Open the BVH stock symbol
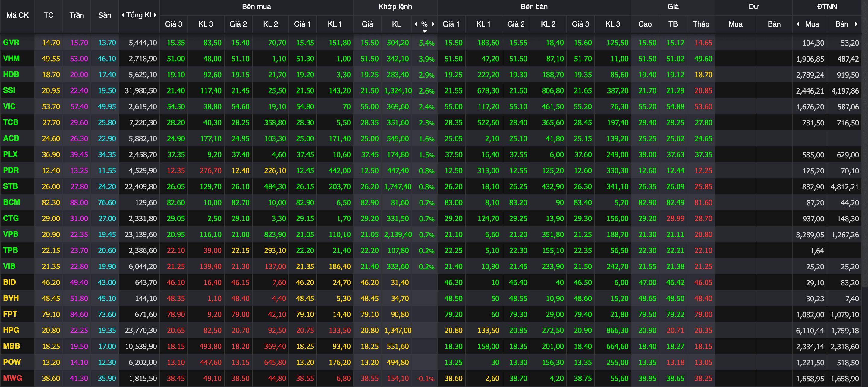The image size is (868, 387). point(11,298)
